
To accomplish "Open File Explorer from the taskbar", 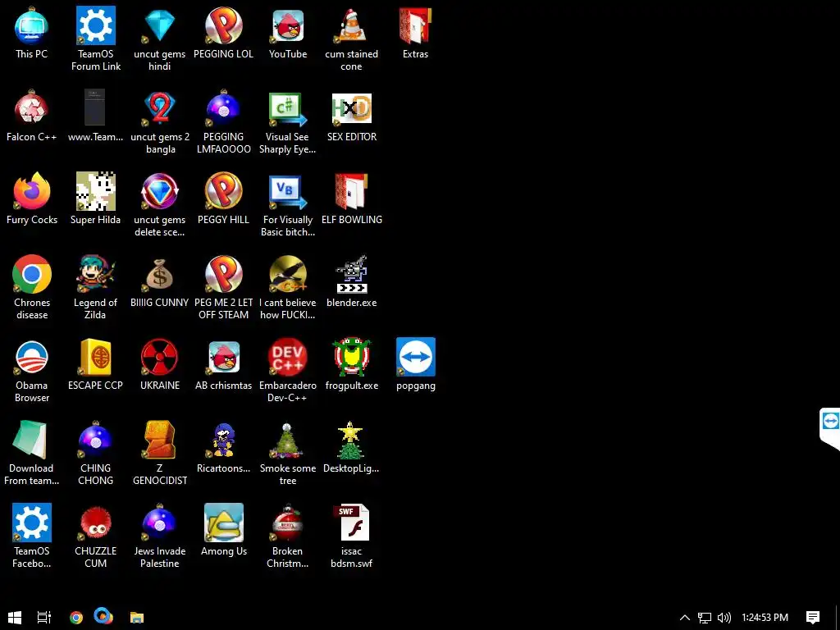I will [x=137, y=617].
